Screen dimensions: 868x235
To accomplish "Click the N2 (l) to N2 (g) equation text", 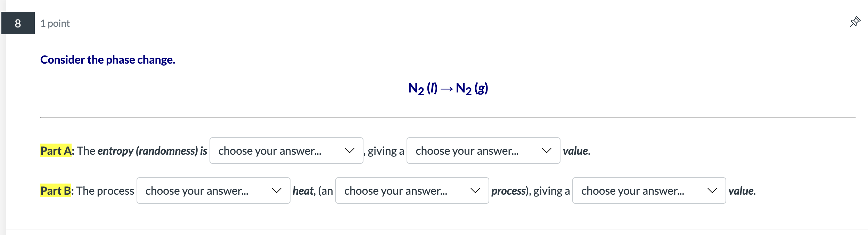I will 448,88.
